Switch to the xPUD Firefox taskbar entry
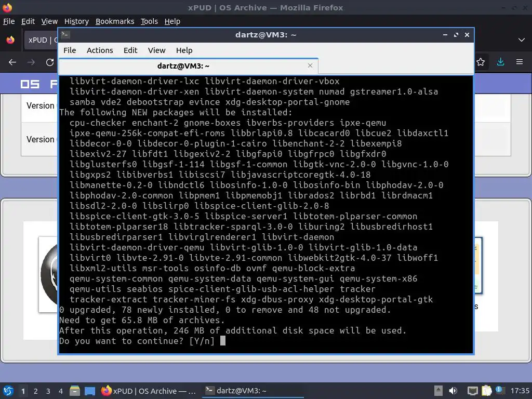 click(x=149, y=391)
